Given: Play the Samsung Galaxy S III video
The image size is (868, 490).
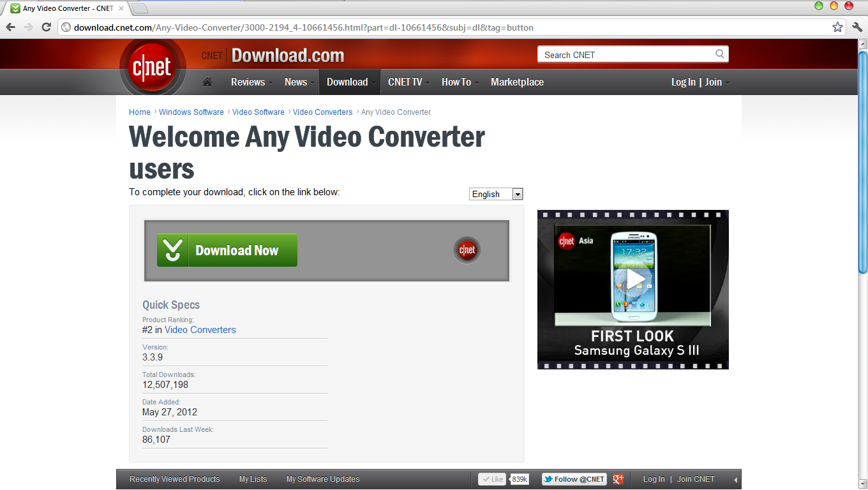Looking at the screenshot, I should (632, 278).
